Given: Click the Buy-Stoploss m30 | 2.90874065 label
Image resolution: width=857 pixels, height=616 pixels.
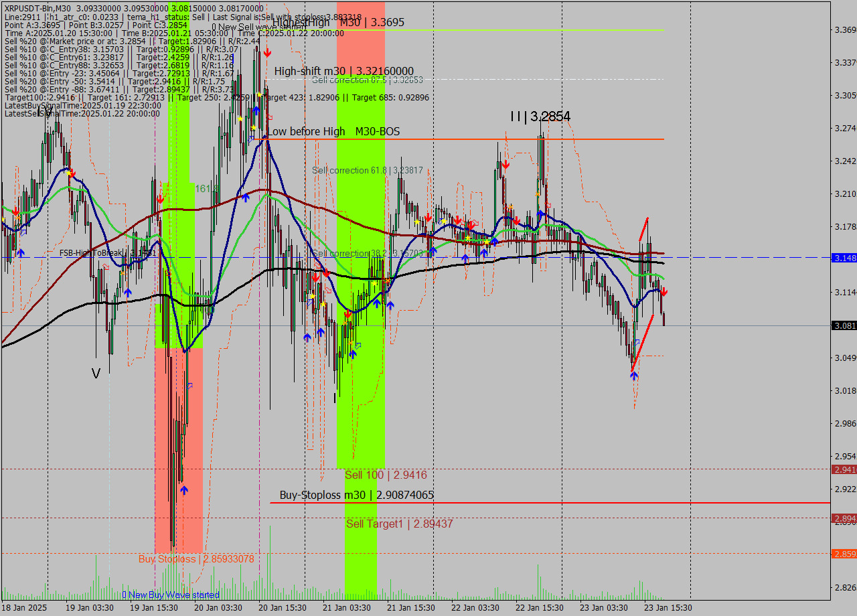Looking at the screenshot, I should click(x=357, y=495).
